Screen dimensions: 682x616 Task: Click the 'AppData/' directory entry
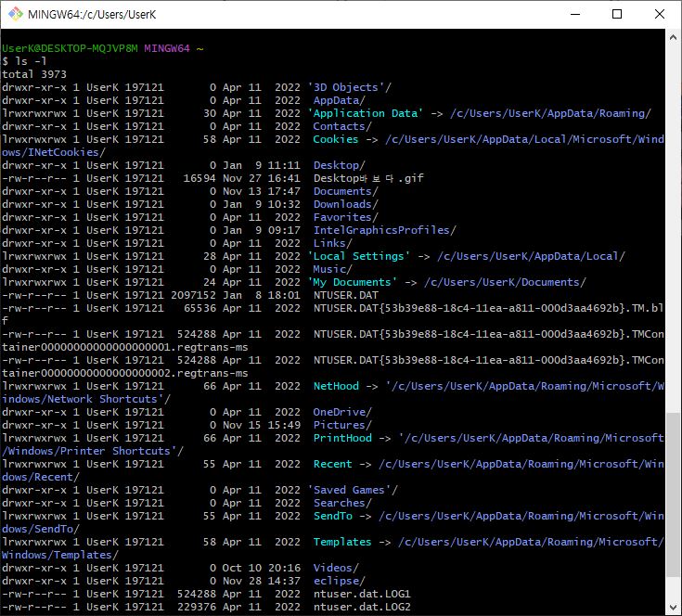(340, 100)
